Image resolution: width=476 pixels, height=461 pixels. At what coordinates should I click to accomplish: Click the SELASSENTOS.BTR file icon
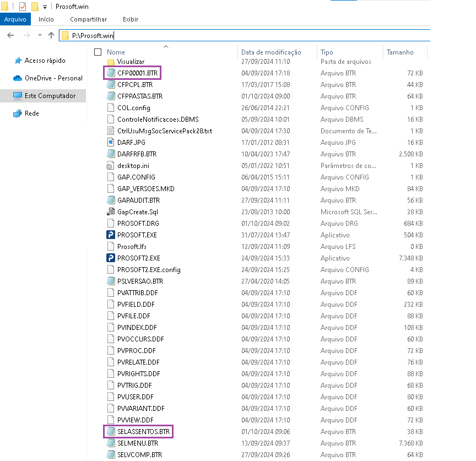tap(111, 432)
